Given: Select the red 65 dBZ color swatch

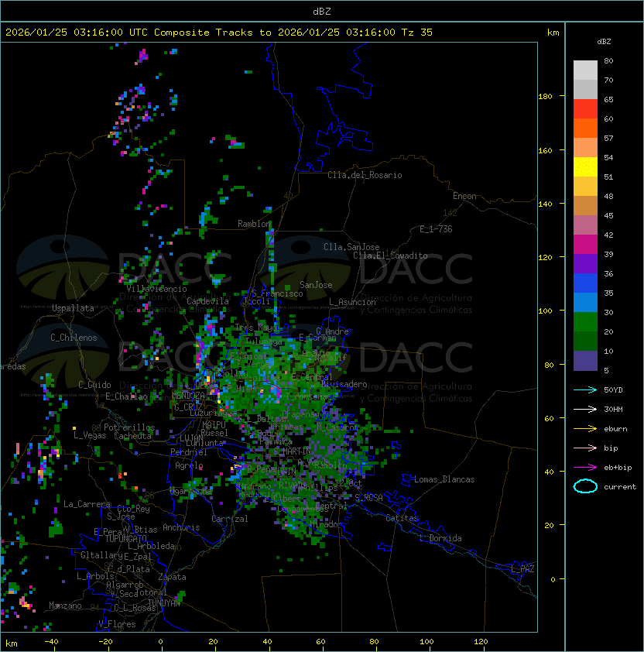Looking at the screenshot, I should pyautogui.click(x=585, y=109).
